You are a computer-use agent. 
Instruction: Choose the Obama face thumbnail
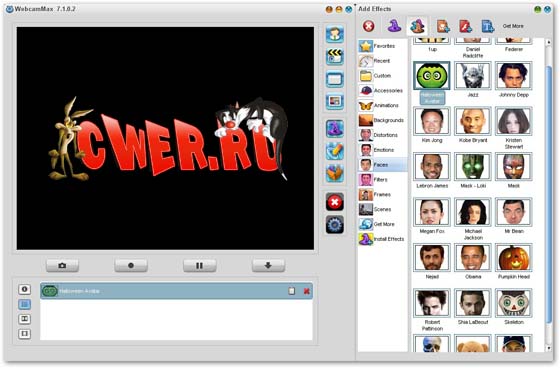point(473,258)
